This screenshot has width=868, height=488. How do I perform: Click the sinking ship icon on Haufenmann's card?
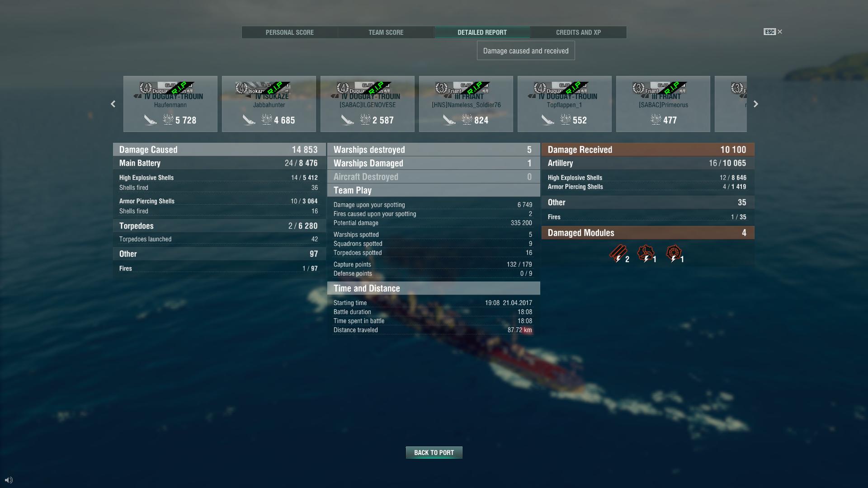(x=151, y=120)
